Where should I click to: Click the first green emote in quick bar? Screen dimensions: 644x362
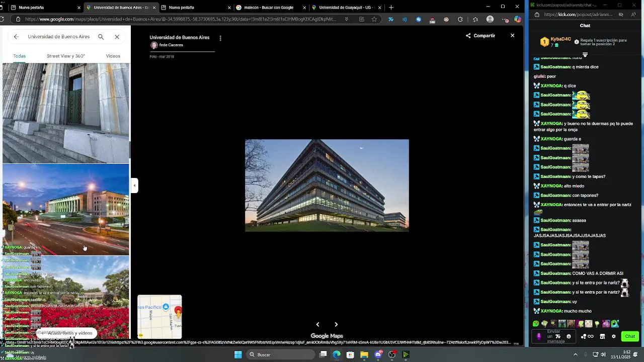point(536,324)
